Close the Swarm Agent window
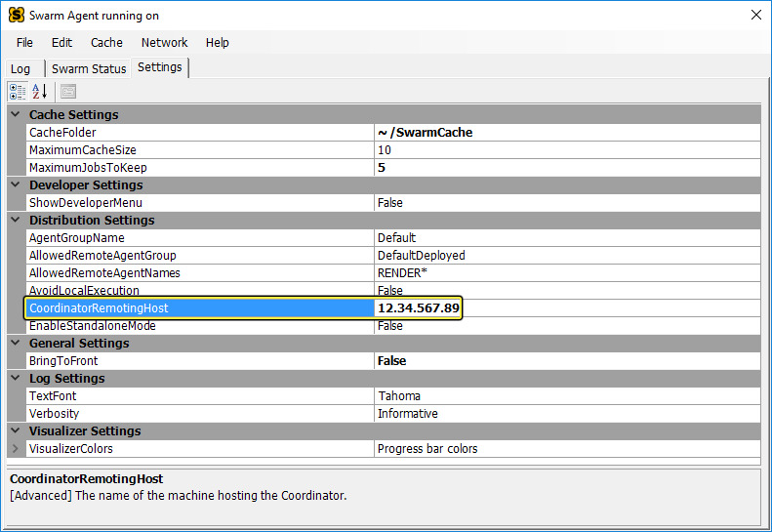This screenshot has height=532, width=772. tap(756, 15)
